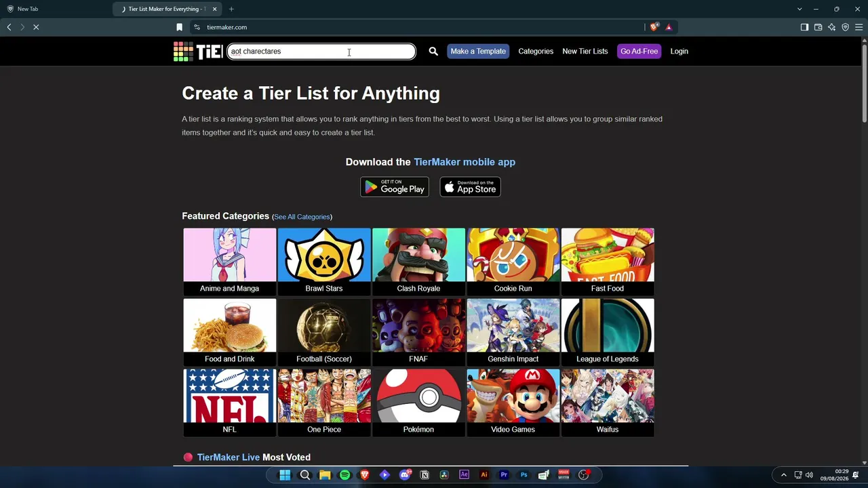Viewport: 868px width, 488px height.
Task: Click the magnifying glass search icon beside the search box
Action: point(433,52)
